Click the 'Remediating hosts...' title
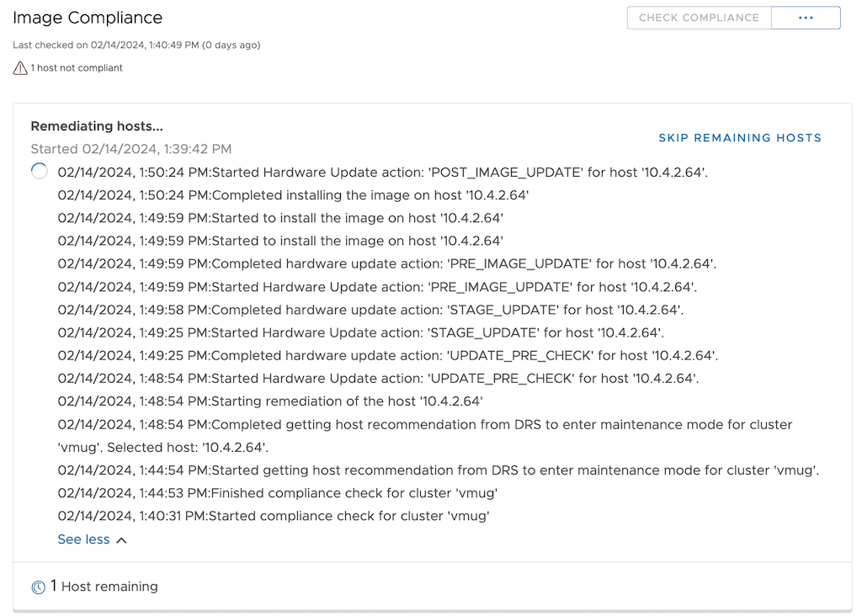The height and width of the screenshot is (616, 862). [97, 126]
